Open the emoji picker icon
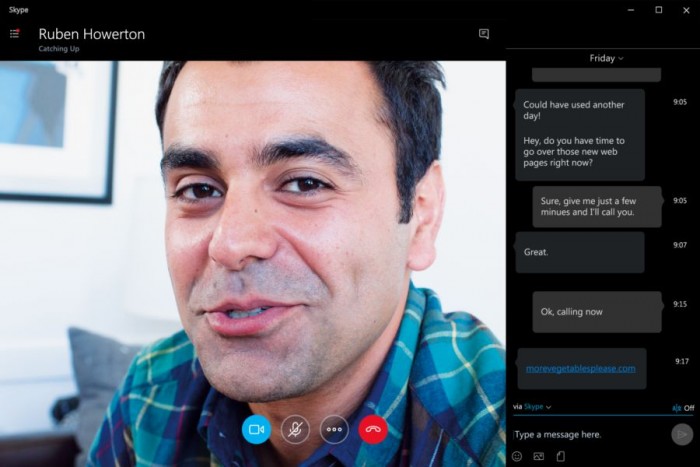The image size is (700, 467). 517,456
